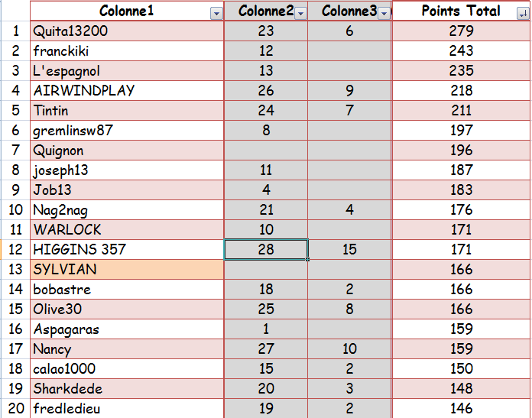This screenshot has height=418, width=532.
Task: Select row header number 1
Action: pos(15,31)
